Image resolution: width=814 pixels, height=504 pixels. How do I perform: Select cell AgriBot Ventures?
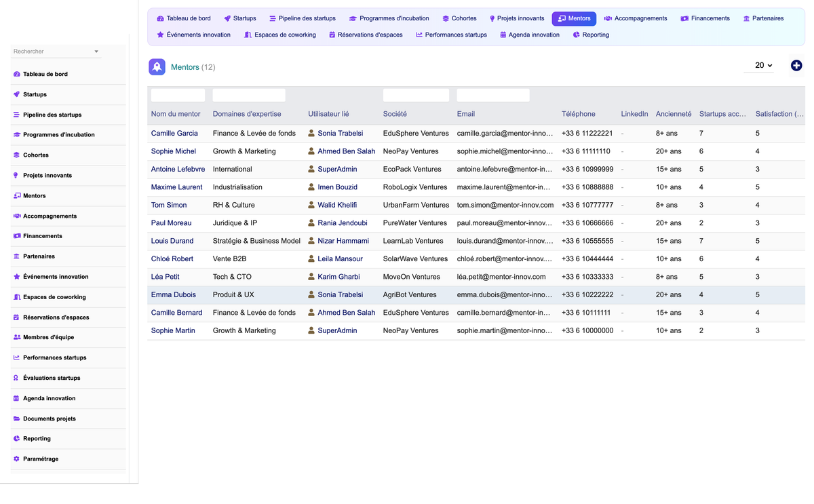[410, 295]
